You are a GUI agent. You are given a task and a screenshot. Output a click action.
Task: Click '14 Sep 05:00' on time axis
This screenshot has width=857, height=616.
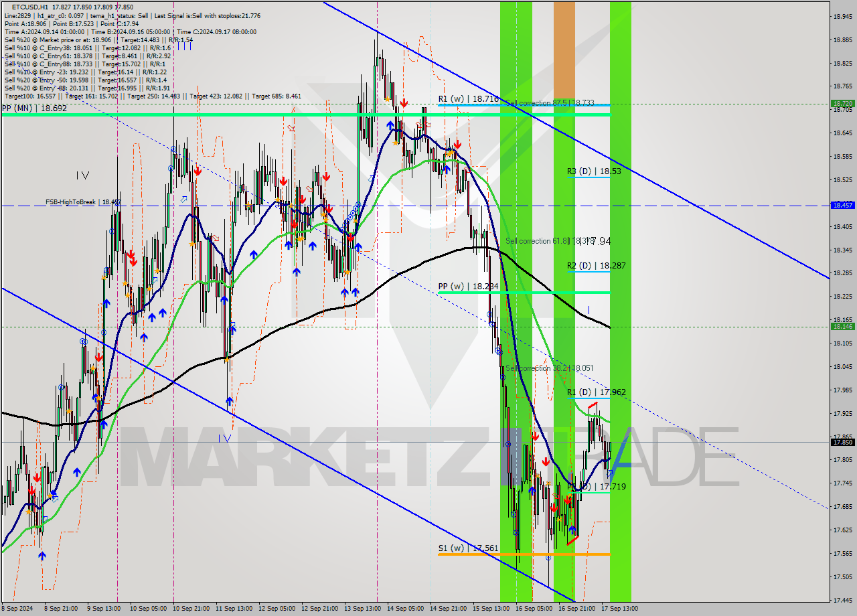coord(405,609)
